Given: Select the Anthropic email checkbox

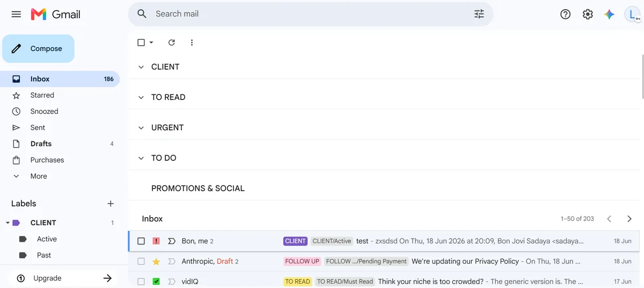Looking at the screenshot, I should click(x=141, y=262).
